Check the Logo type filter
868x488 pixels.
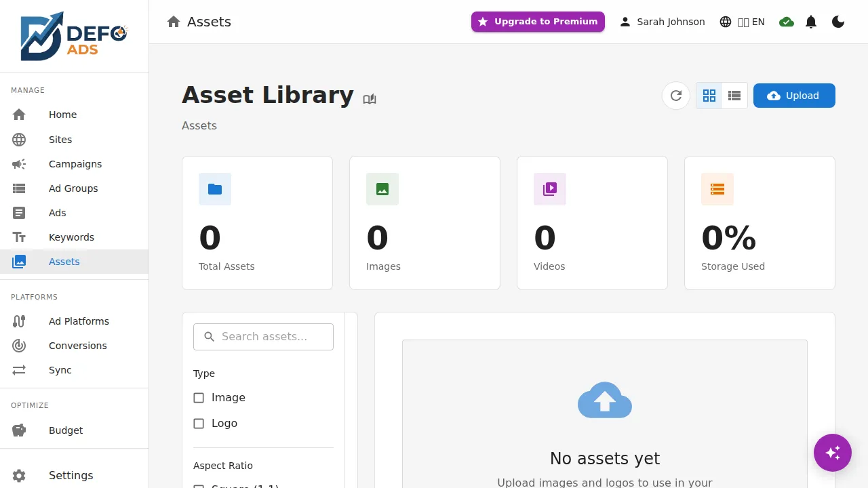pos(199,424)
